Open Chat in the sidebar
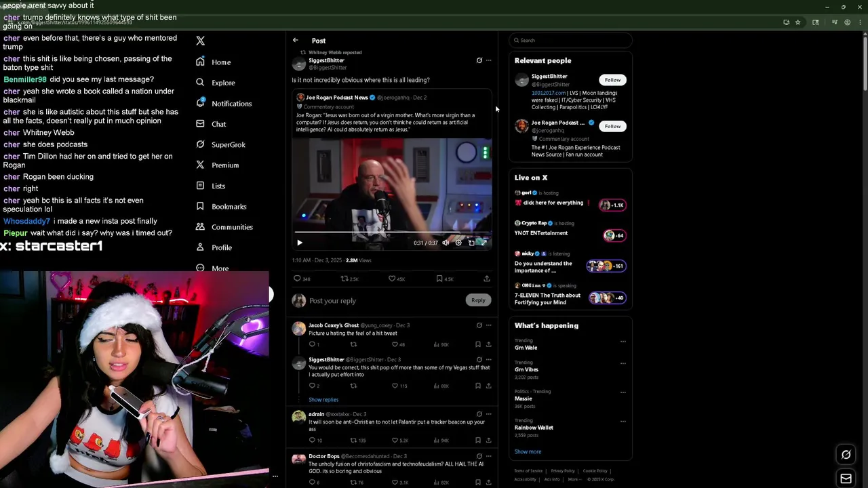868x488 pixels. 211,124
